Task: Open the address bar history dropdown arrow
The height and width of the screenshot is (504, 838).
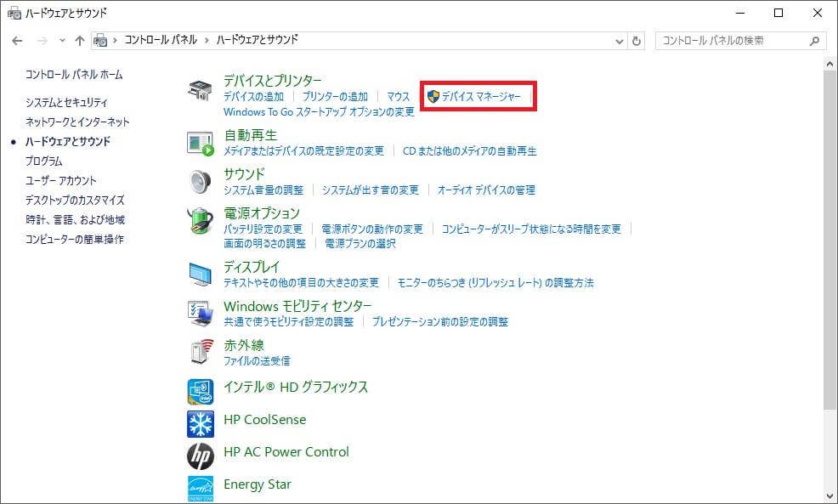Action: point(620,40)
